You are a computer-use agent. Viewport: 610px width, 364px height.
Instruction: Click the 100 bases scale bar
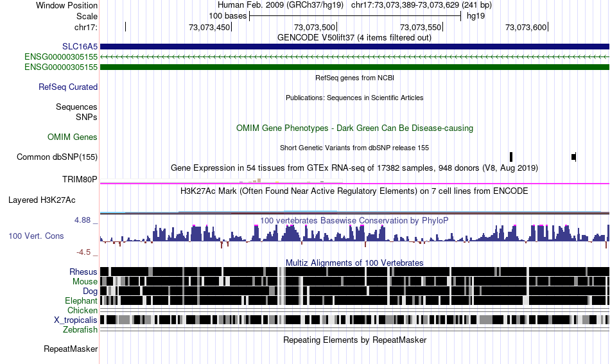click(355, 16)
